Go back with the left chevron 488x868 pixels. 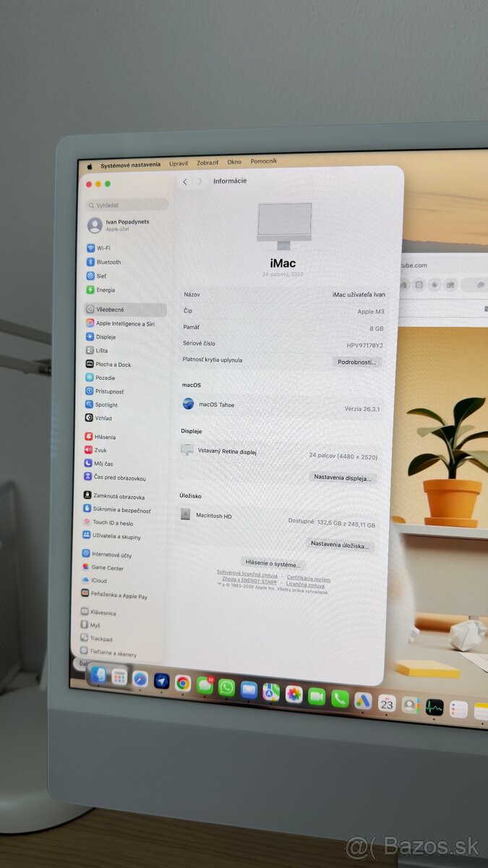(185, 182)
